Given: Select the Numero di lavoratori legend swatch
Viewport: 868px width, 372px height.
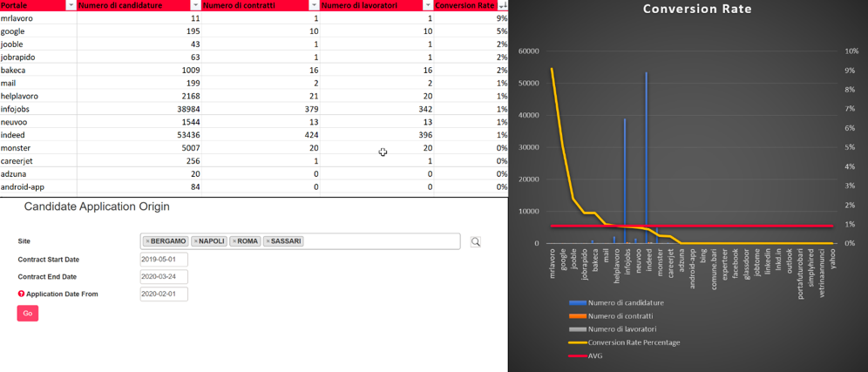Looking at the screenshot, I should 578,329.
